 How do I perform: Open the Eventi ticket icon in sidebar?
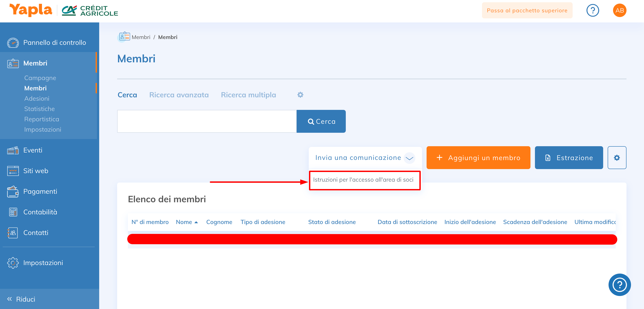[13, 150]
